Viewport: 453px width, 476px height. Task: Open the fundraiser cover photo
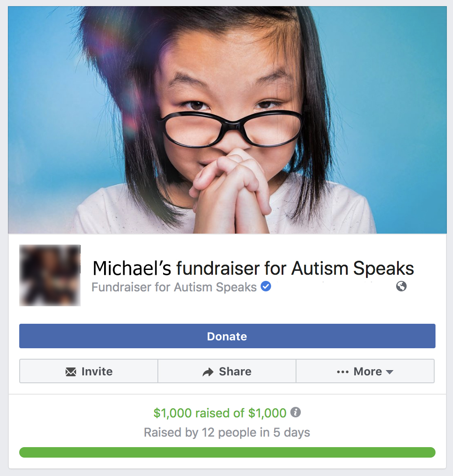(x=227, y=120)
